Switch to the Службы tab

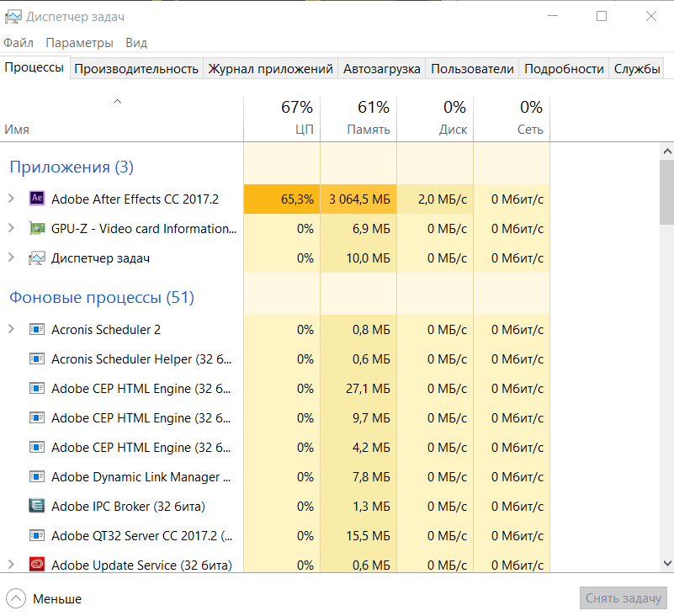point(637,69)
